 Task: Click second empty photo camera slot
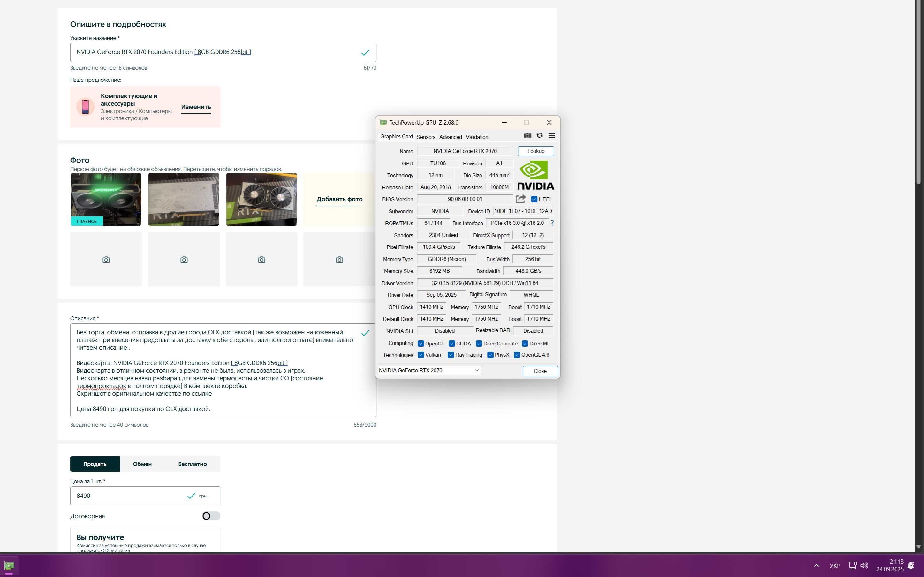pyautogui.click(x=184, y=260)
